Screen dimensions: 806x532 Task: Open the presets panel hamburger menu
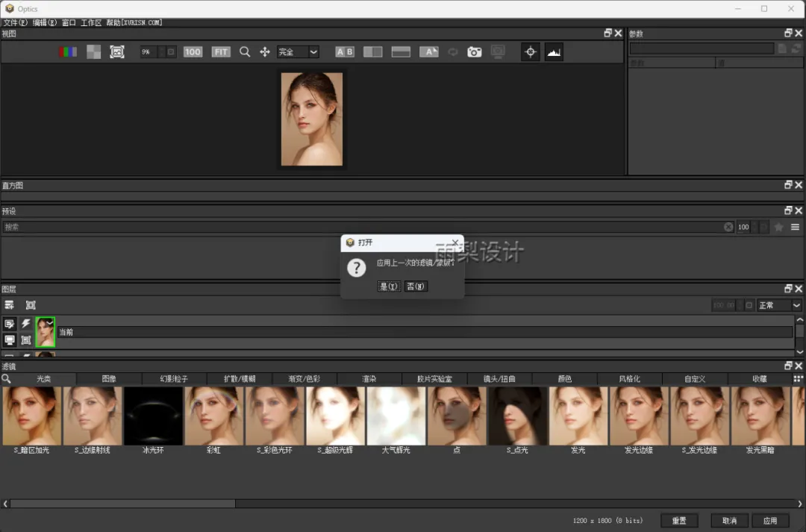point(796,227)
